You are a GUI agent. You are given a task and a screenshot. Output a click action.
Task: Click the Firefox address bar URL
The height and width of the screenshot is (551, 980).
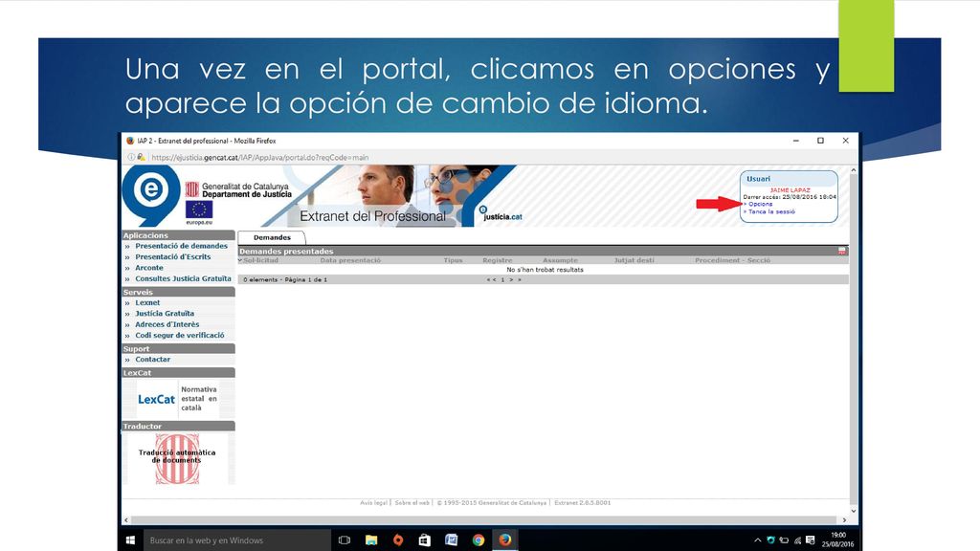pos(260,158)
